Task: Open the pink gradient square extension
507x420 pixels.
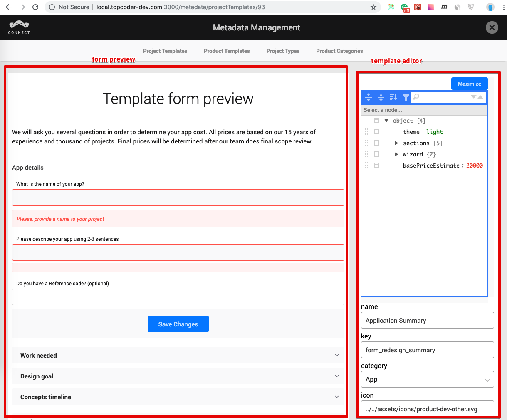Action: coord(431,7)
